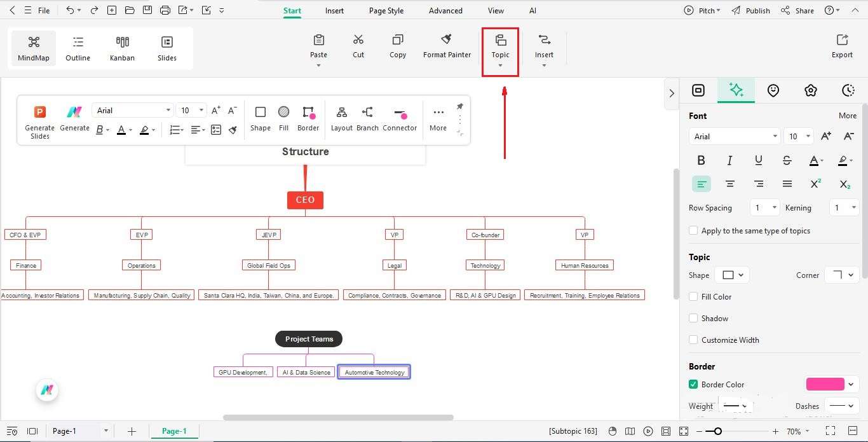Switch to Outline view
868x442 pixels.
pyautogui.click(x=78, y=48)
